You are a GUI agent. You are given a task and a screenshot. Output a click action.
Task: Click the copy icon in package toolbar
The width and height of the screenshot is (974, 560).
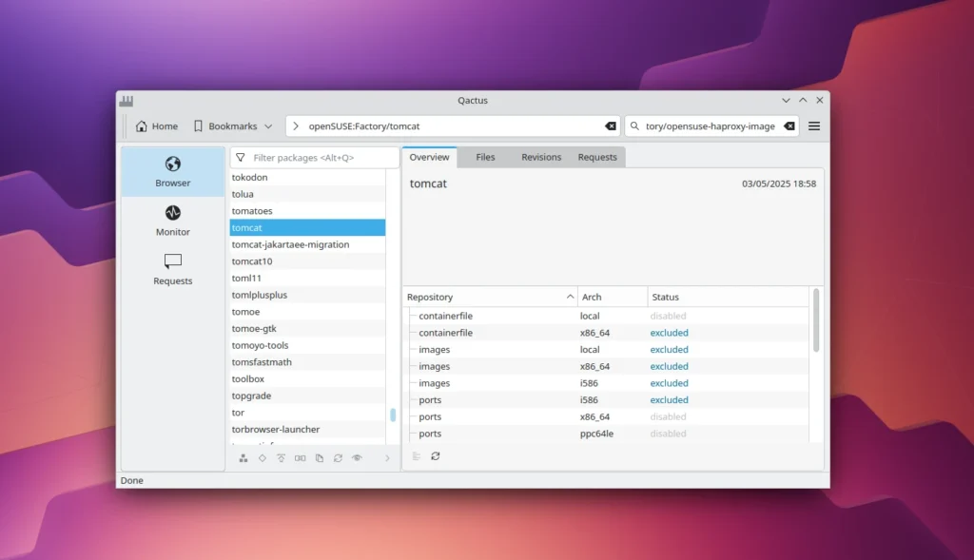point(320,458)
